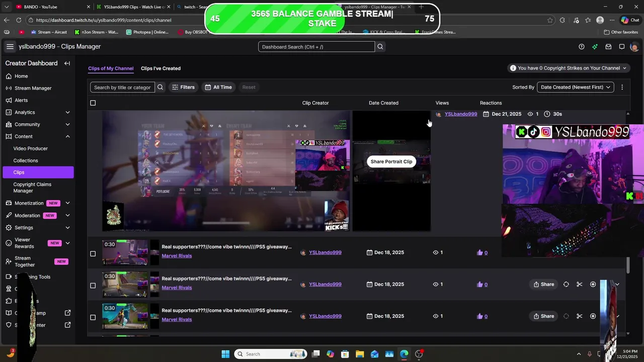The width and height of the screenshot is (644, 362).
Task: Open the three-dot options next to sort
Action: point(622,87)
